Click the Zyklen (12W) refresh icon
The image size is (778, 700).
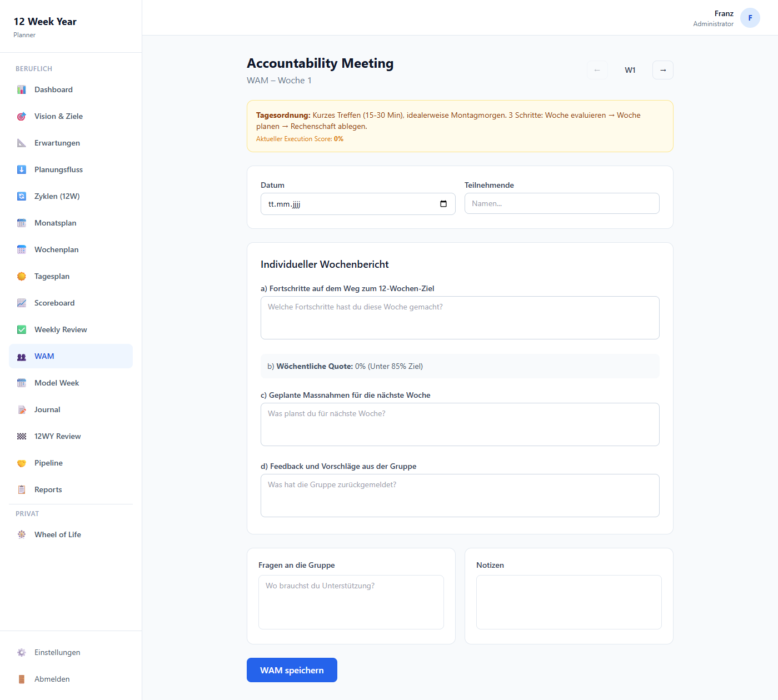22,196
